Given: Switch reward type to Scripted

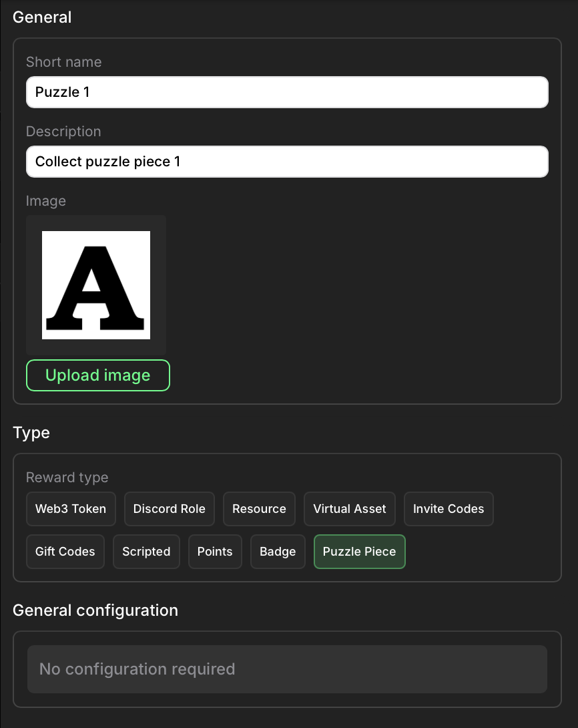Looking at the screenshot, I should (146, 552).
